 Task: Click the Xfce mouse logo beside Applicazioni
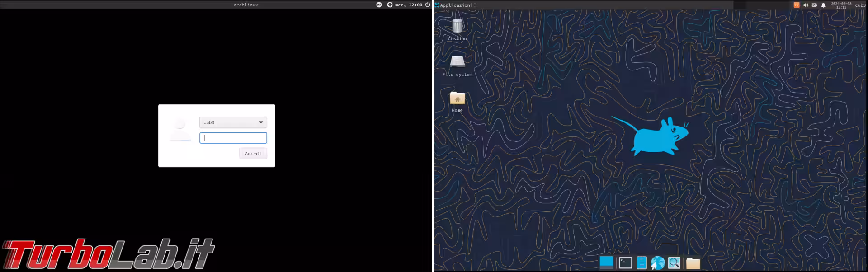coord(437,5)
